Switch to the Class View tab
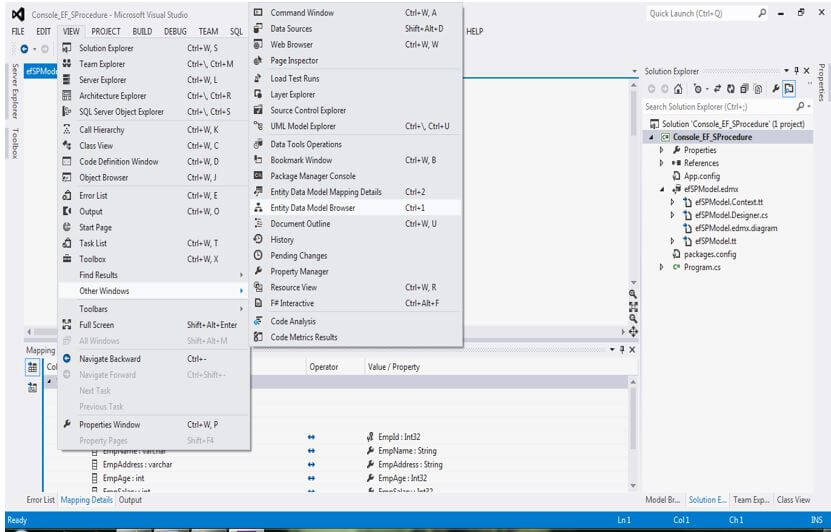The image size is (831, 532). (793, 500)
